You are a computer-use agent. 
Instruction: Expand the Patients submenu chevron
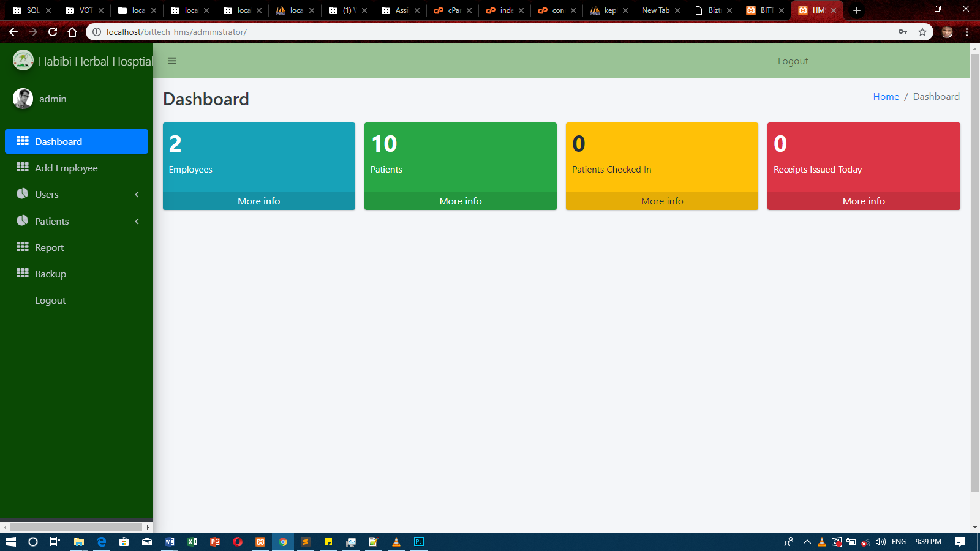coord(137,222)
